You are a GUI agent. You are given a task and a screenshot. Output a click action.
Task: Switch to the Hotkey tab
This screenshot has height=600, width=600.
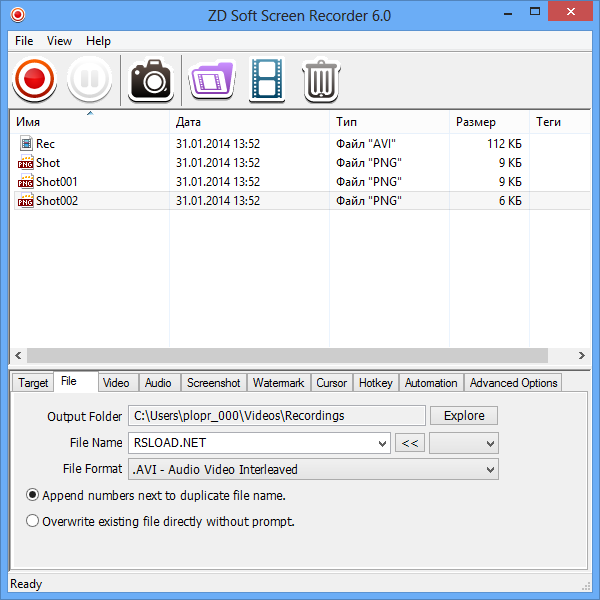click(x=376, y=383)
